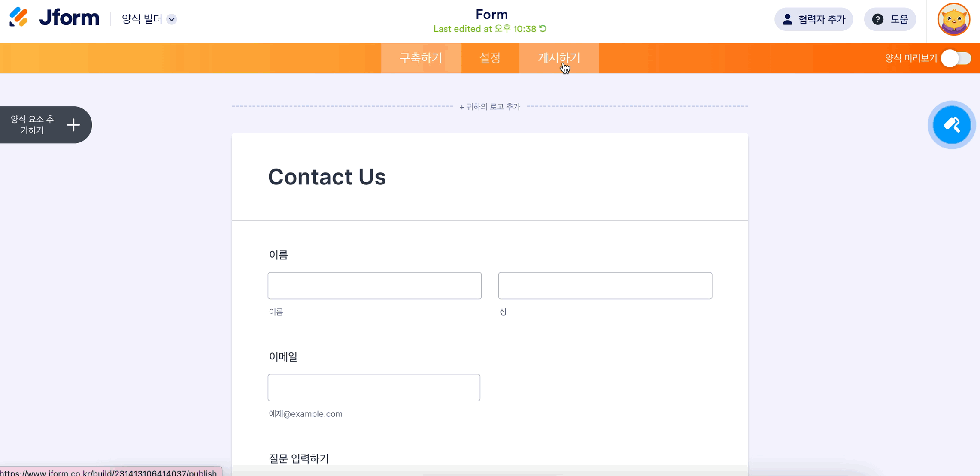Switch to the 구축하기 tab
The width and height of the screenshot is (980, 476).
click(420, 58)
